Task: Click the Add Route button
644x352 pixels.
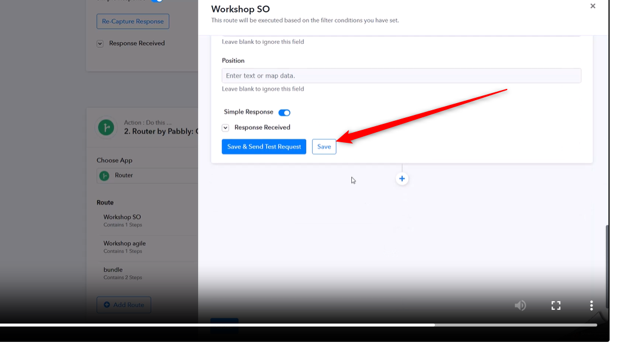Action: pyautogui.click(x=124, y=305)
